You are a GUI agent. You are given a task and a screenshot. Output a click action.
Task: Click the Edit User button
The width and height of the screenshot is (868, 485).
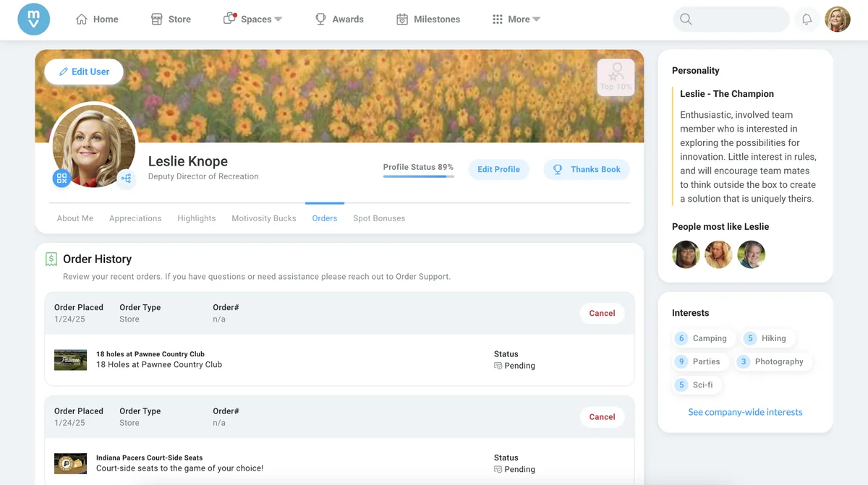click(x=84, y=72)
